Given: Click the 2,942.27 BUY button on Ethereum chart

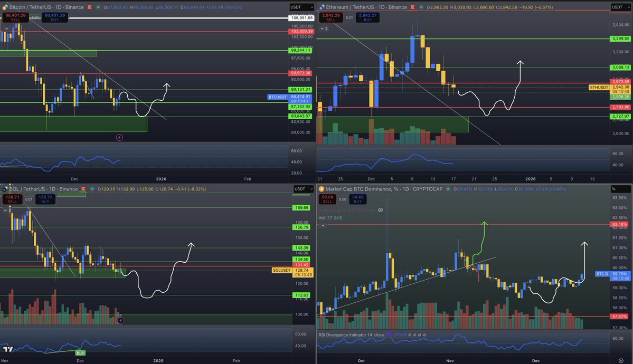Looking at the screenshot, I should click(367, 17).
